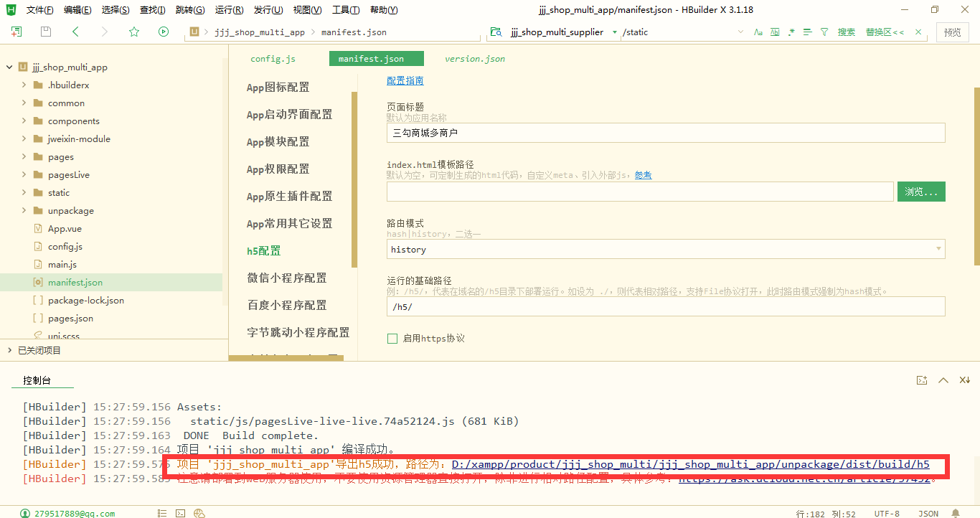Open the search project dropdown arrow
980x518 pixels.
click(x=614, y=32)
